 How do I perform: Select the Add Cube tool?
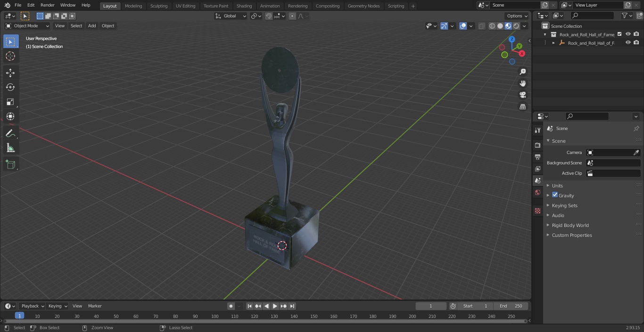click(x=11, y=165)
